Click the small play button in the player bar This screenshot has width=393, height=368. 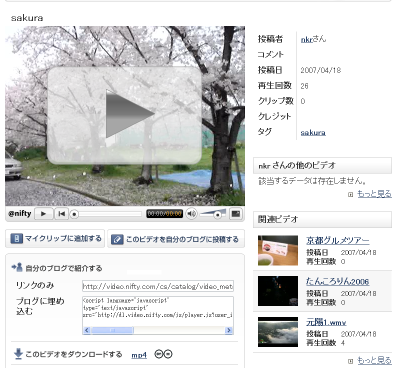(x=44, y=214)
